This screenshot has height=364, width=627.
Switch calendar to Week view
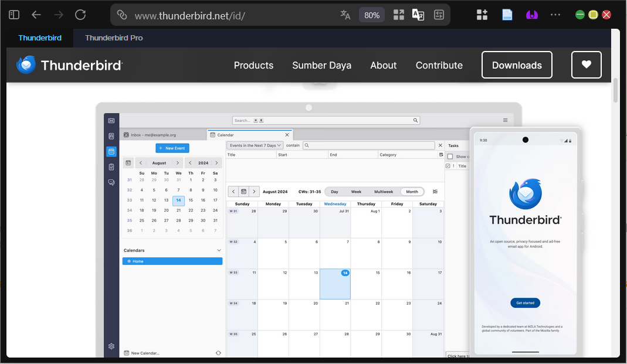pos(356,192)
